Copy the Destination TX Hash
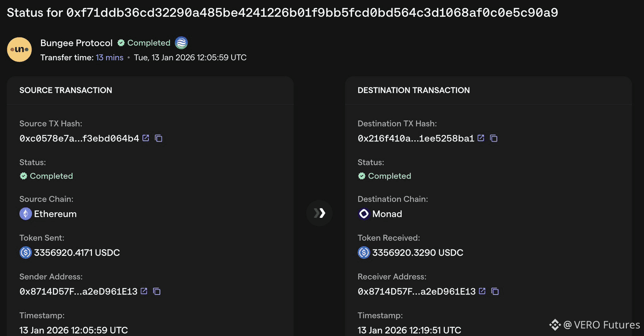 pyautogui.click(x=493, y=138)
